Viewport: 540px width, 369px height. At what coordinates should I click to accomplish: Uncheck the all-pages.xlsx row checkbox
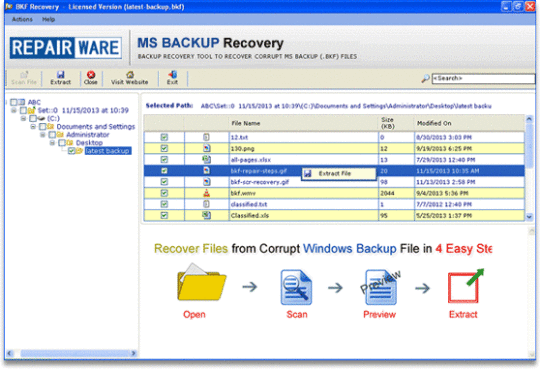[x=164, y=160]
